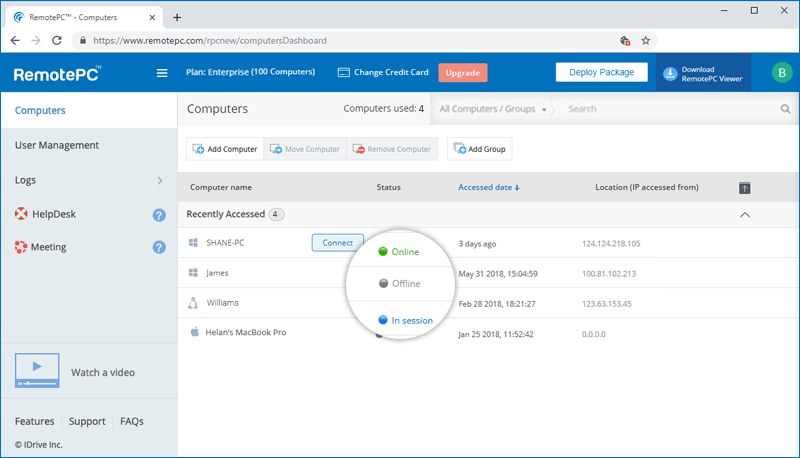The image size is (800, 458).
Task: Click the Windows icon beside James
Action: [x=193, y=273]
